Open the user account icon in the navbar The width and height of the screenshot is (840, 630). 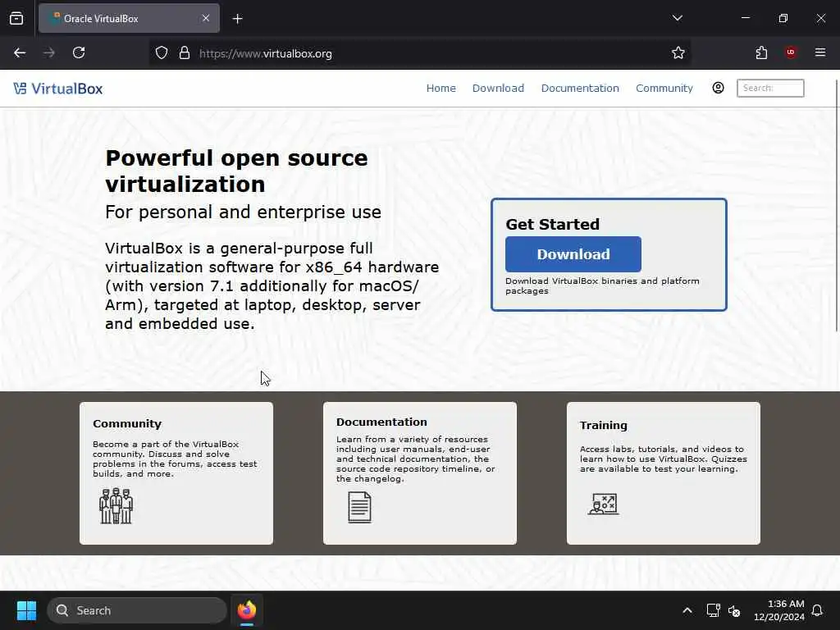[718, 88]
